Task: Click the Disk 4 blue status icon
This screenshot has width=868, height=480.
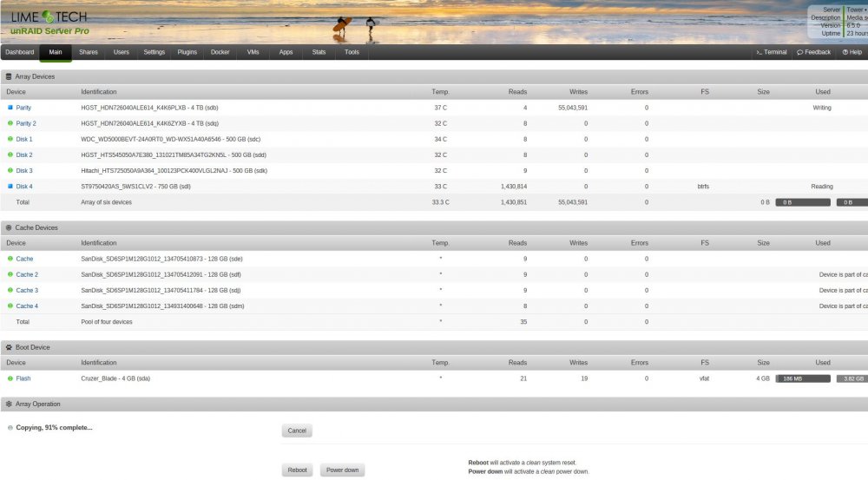Action: point(10,186)
